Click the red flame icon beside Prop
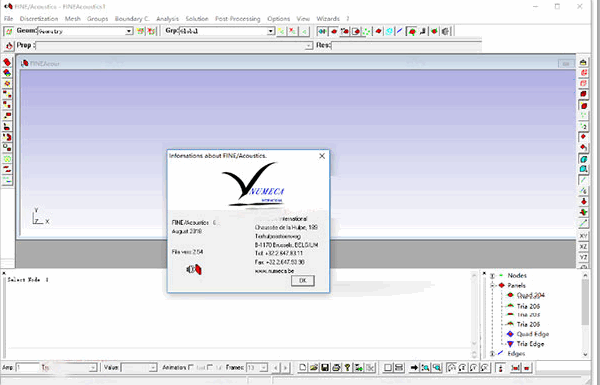Viewport: 600px width, 385px height. 9,46
